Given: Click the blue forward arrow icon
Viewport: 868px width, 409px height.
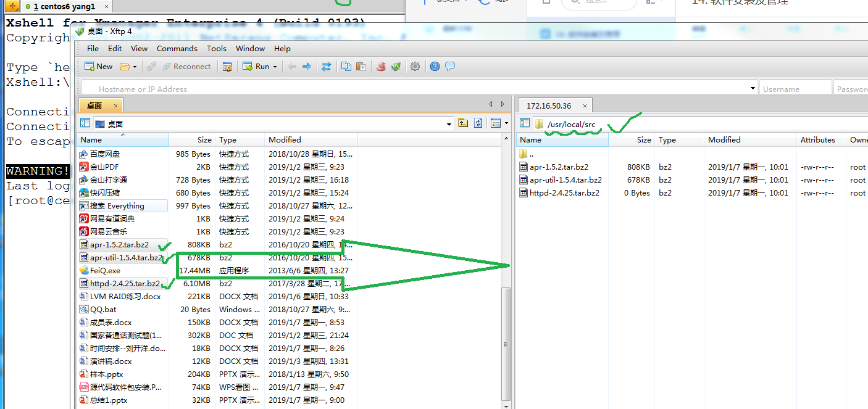Looking at the screenshot, I should [306, 67].
